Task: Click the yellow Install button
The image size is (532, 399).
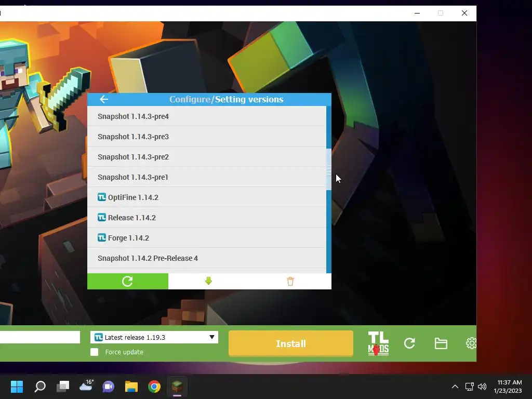Action: click(291, 344)
